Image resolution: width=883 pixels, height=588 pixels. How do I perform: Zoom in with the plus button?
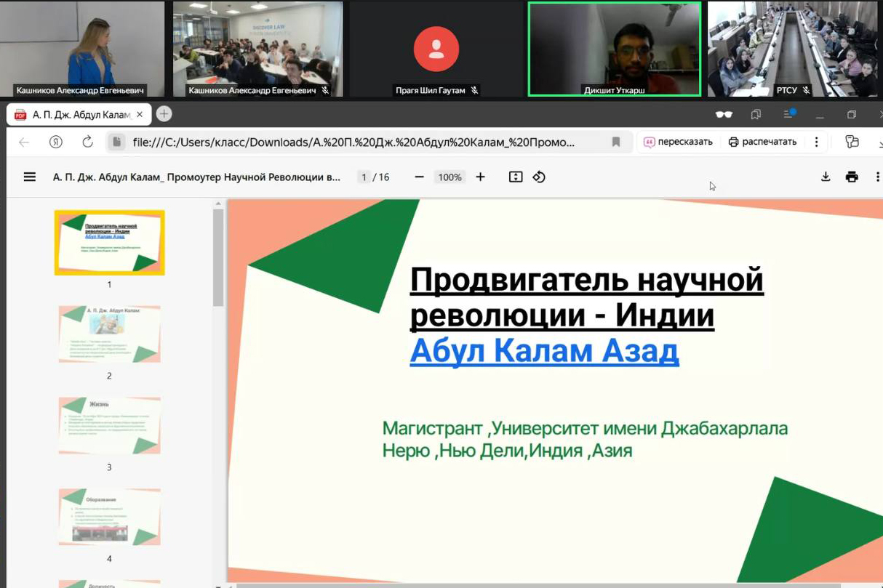point(480,177)
